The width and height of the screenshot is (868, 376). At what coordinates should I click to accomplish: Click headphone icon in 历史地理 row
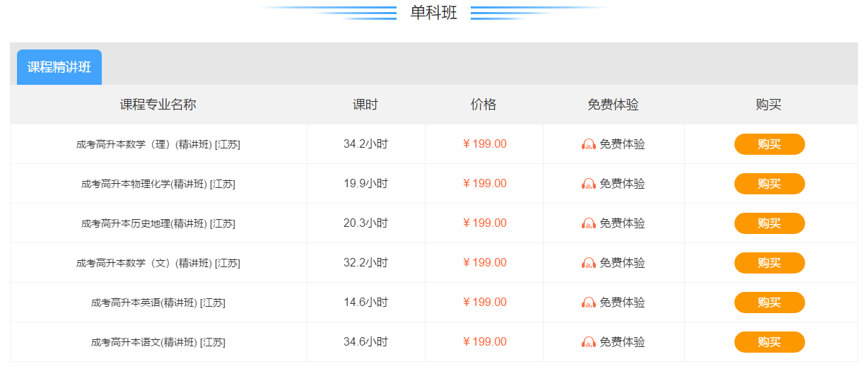click(588, 223)
